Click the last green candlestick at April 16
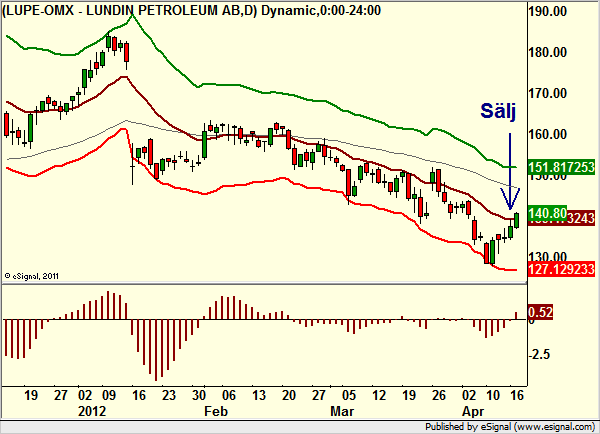 [517, 220]
